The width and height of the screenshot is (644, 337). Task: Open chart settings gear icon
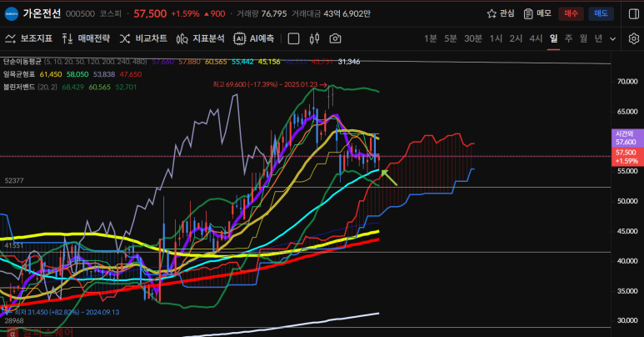tap(634, 38)
